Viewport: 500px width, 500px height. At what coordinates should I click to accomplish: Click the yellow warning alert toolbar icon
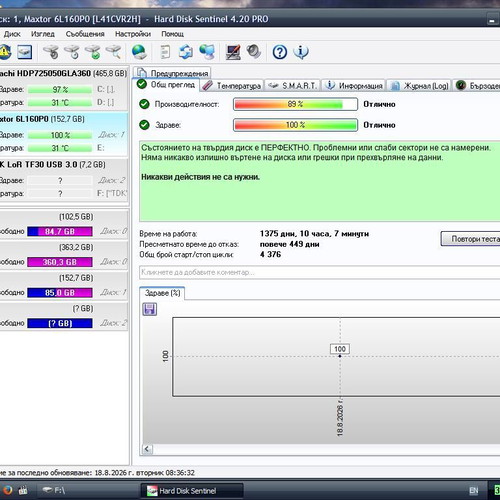click(x=5, y=52)
